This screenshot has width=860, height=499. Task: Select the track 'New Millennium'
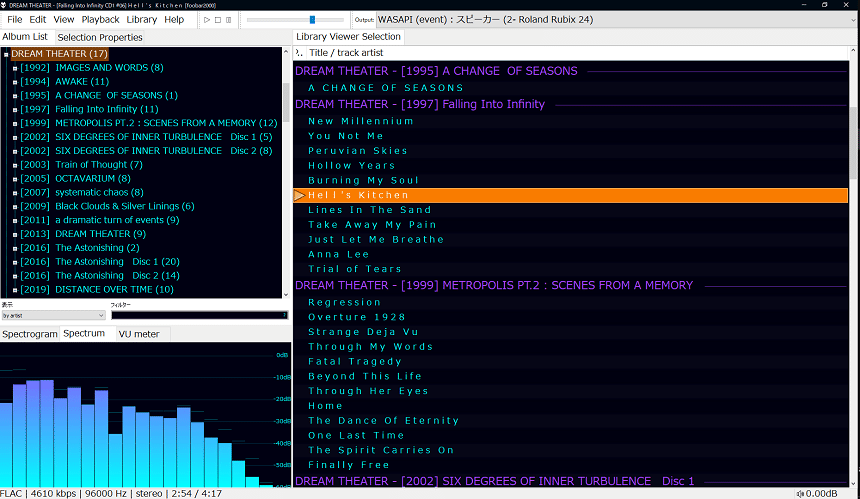click(x=570, y=121)
